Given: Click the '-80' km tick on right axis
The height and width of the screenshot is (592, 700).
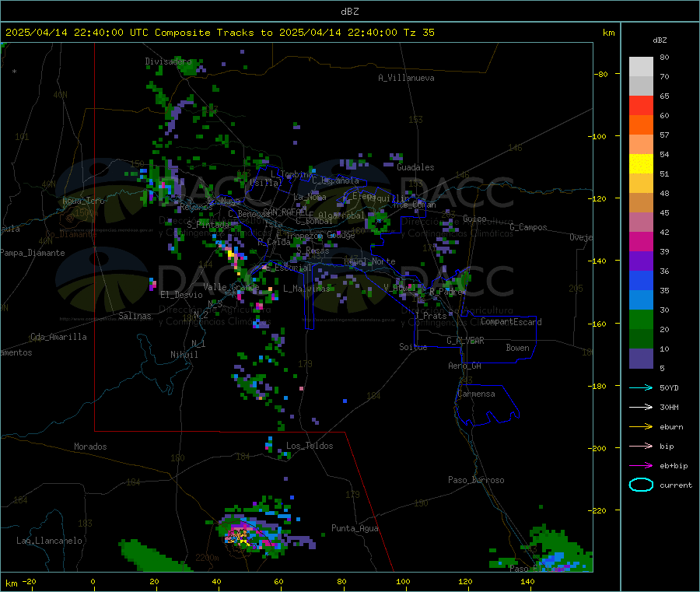Looking at the screenshot, I should click(x=600, y=74).
